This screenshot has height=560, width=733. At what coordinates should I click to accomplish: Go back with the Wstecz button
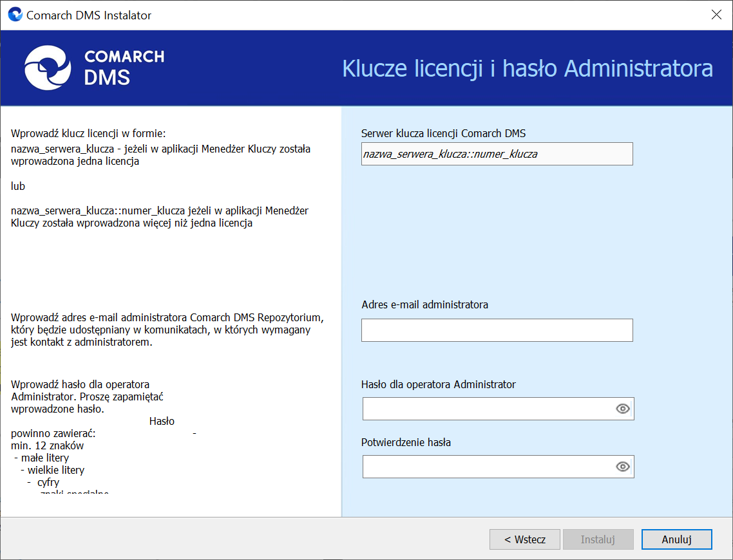(x=524, y=539)
